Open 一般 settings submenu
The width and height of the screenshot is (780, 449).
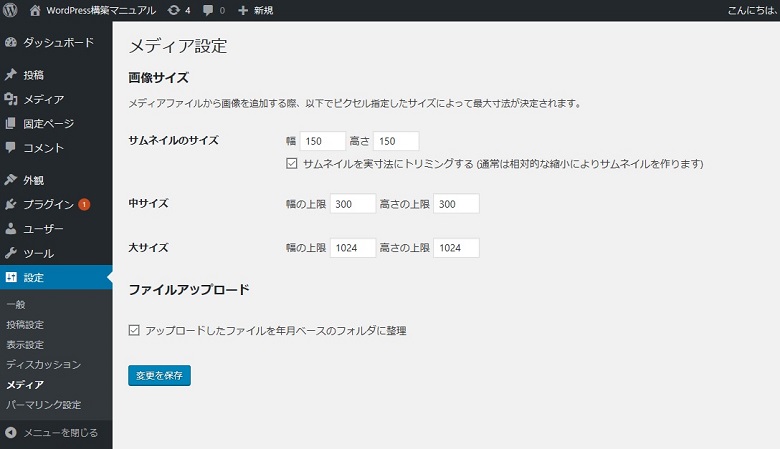[15, 304]
